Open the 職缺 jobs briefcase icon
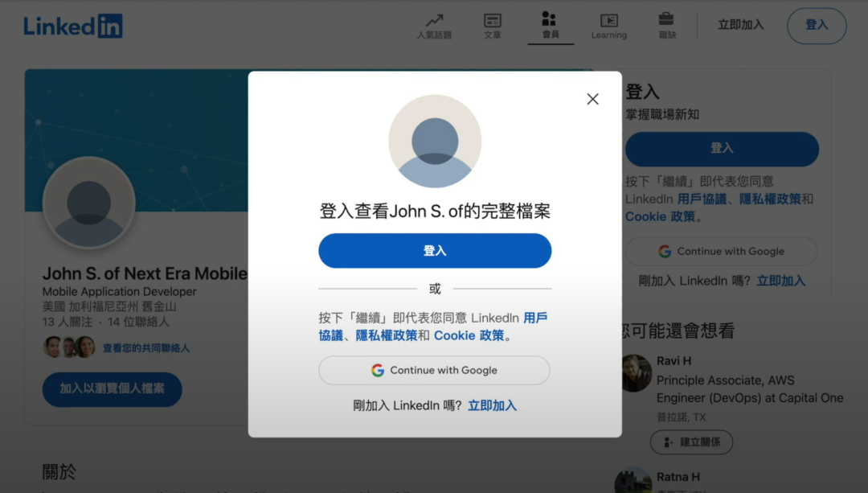This screenshot has width=868, height=493. coord(667,26)
